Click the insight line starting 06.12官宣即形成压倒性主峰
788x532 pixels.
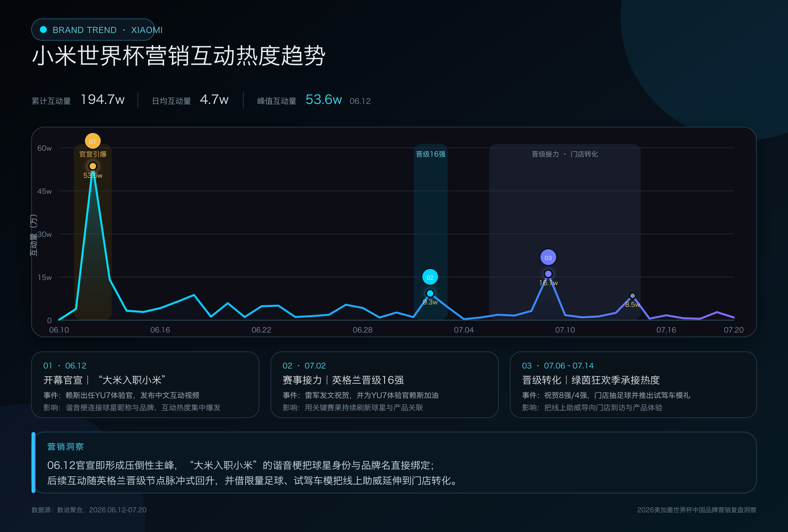click(241, 465)
